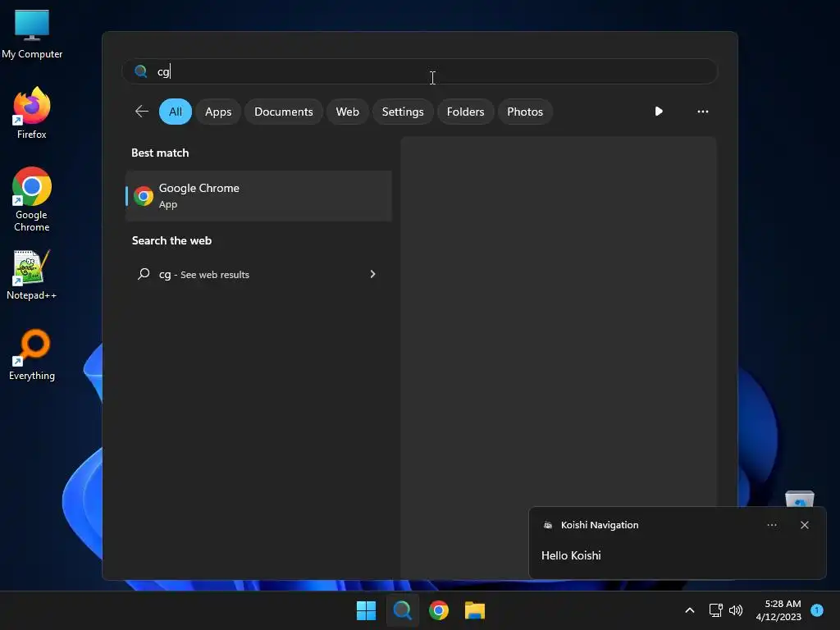Click the Chrome icon in Best match result
Image resolution: width=840 pixels, height=630 pixels.
143,196
